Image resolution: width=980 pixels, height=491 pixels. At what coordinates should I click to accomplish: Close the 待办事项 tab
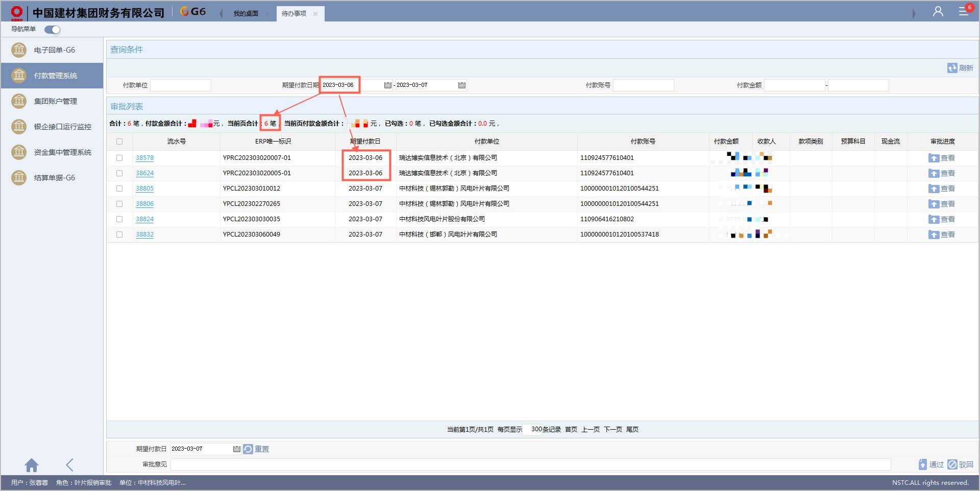[x=315, y=14]
